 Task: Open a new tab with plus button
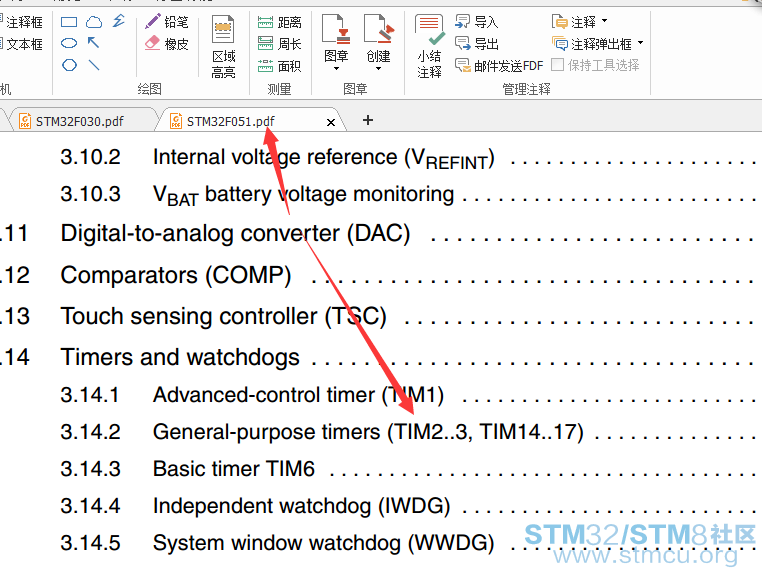(368, 120)
